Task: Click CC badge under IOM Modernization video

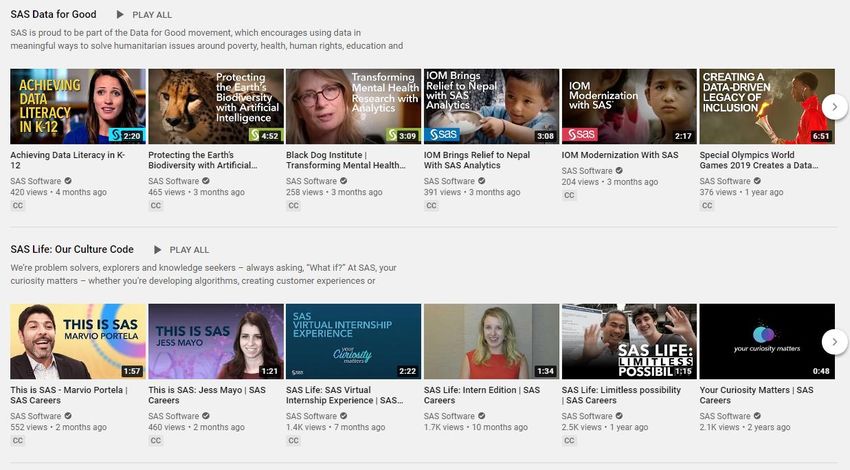Action: (x=569, y=195)
